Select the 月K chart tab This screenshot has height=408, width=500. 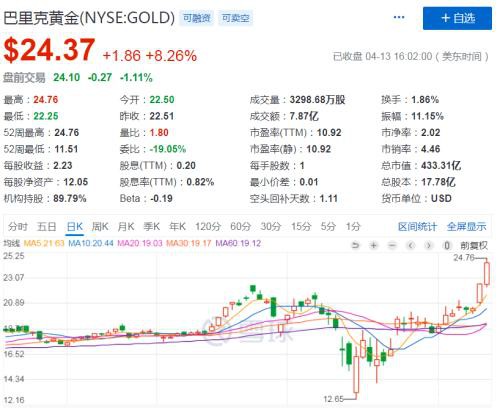[x=126, y=227]
